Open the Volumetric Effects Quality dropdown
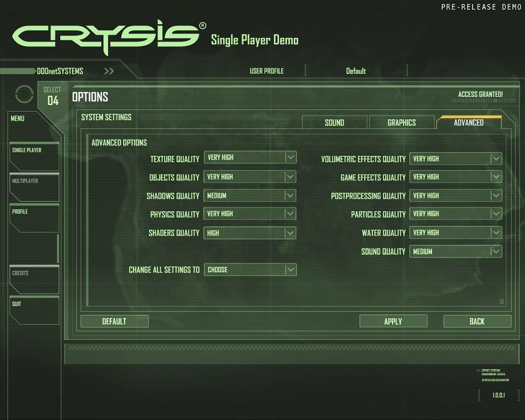The width and height of the screenshot is (525, 420). click(456, 159)
